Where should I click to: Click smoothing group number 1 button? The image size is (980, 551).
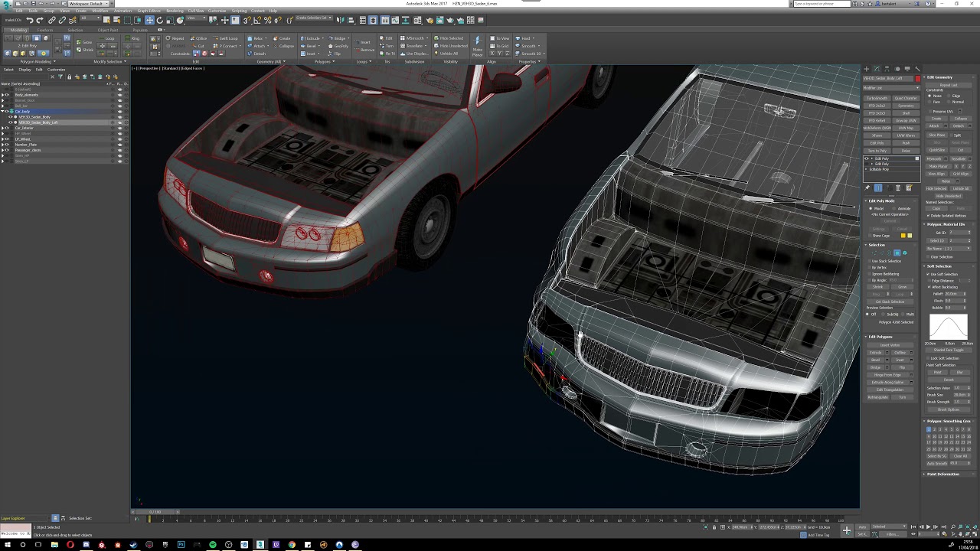tap(929, 429)
